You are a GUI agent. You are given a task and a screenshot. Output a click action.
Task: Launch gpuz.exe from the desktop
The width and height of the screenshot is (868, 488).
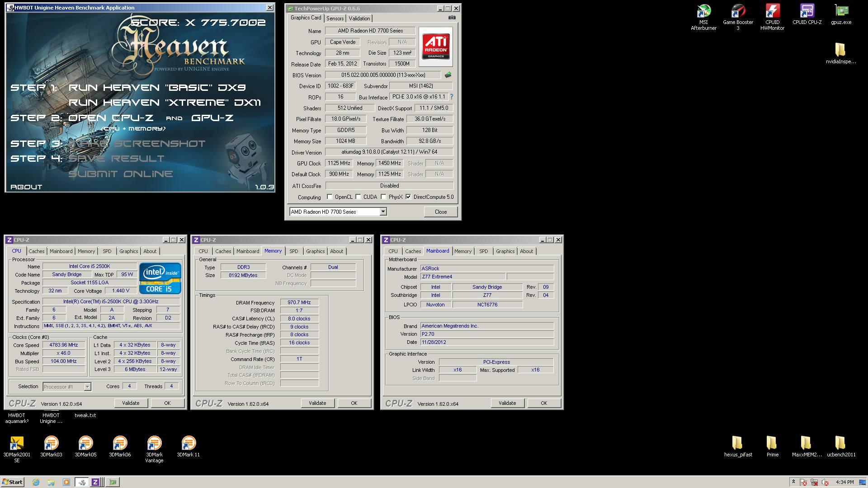pyautogui.click(x=841, y=14)
